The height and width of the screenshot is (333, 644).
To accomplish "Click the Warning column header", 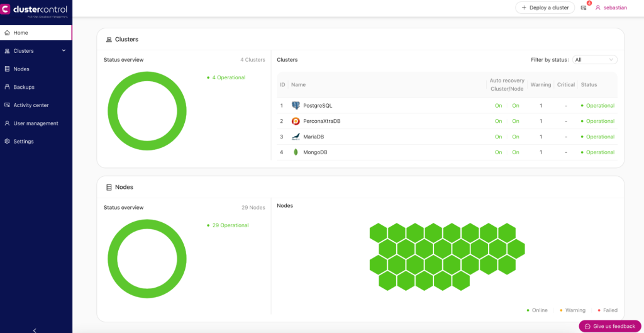I will point(541,85).
